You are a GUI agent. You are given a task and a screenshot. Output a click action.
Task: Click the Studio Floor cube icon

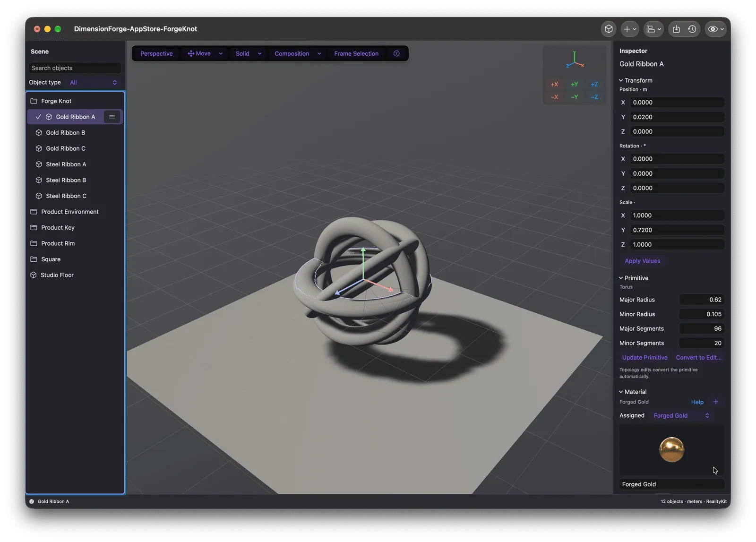[x=34, y=275]
